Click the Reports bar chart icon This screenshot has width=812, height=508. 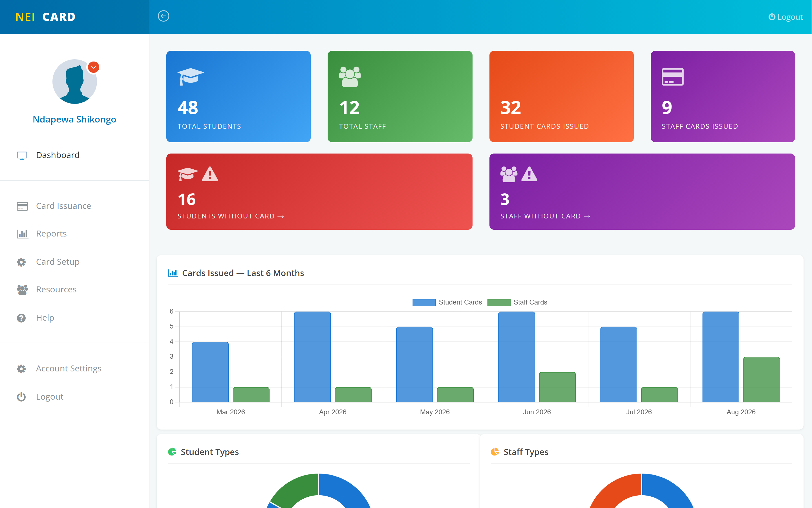[22, 234]
